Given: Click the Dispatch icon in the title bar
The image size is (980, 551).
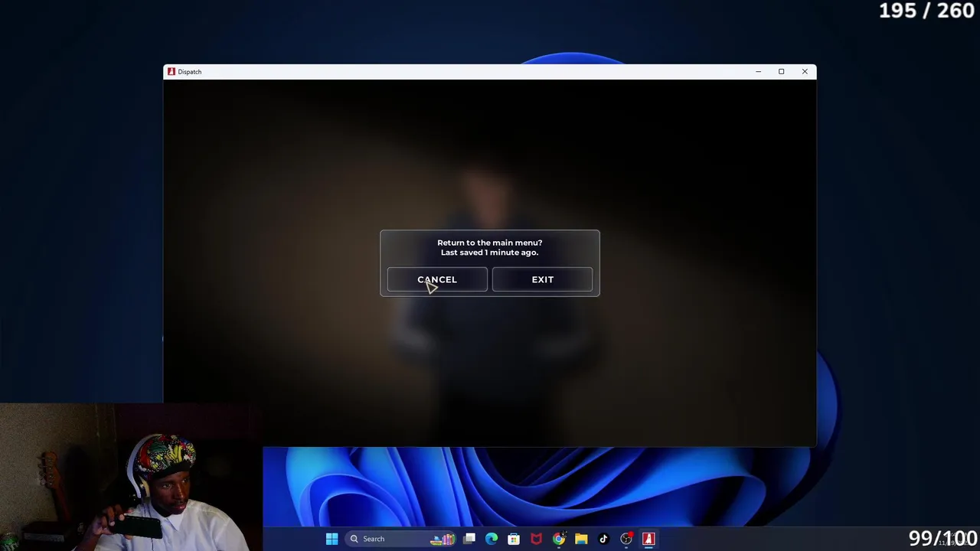Looking at the screenshot, I should pos(171,71).
